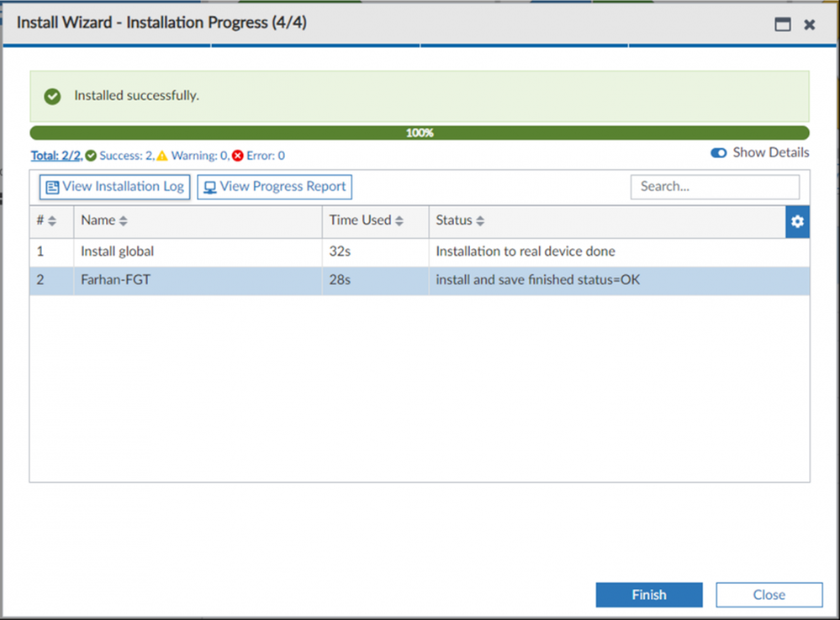Click the table column settings gear icon
This screenshot has height=620, width=840.
coord(797,221)
